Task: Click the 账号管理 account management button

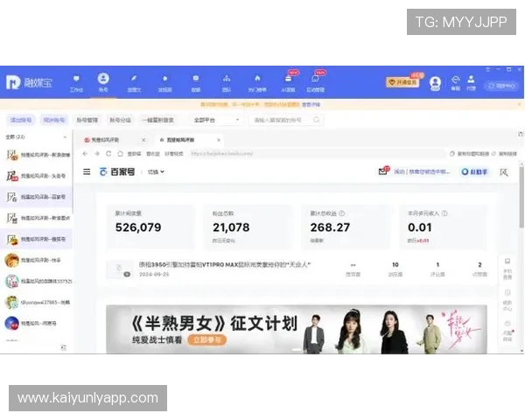Action: pyautogui.click(x=87, y=120)
